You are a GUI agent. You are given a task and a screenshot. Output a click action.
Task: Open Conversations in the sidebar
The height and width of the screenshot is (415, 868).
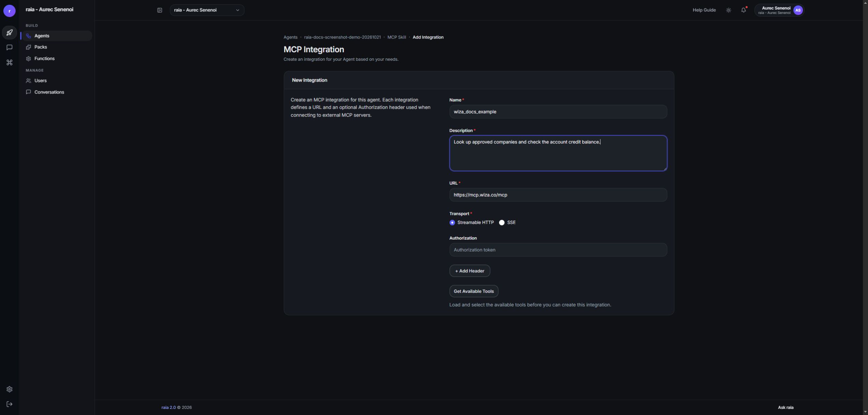pos(56,92)
